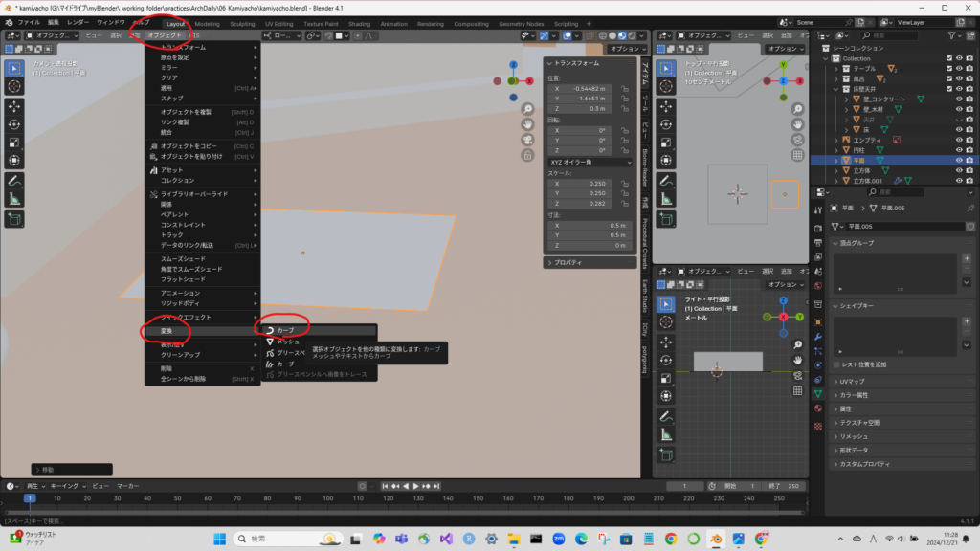Open the Modifier wrench properties tab
980x551 pixels.
818,338
